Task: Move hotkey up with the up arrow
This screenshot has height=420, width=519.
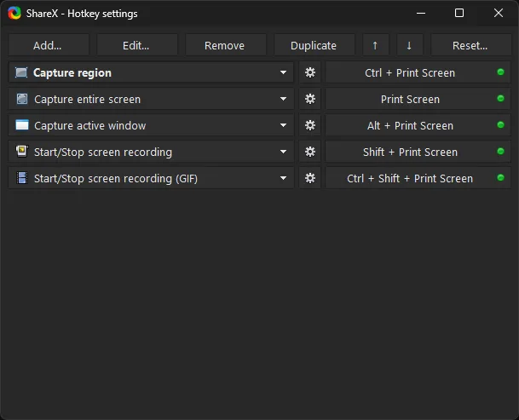Action: (x=375, y=45)
